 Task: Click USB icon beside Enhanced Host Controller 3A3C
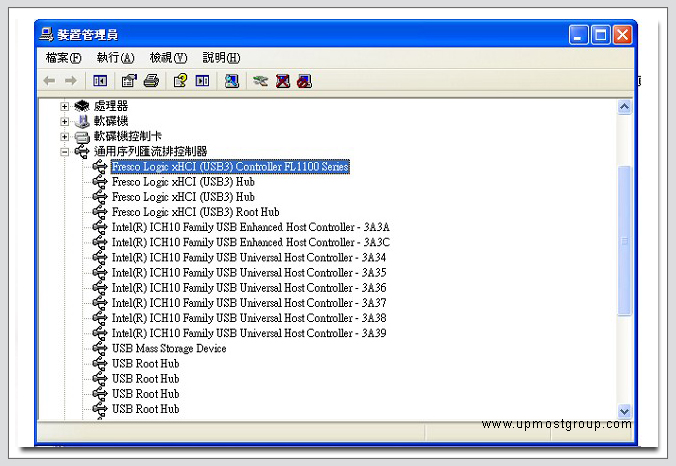[x=100, y=242]
